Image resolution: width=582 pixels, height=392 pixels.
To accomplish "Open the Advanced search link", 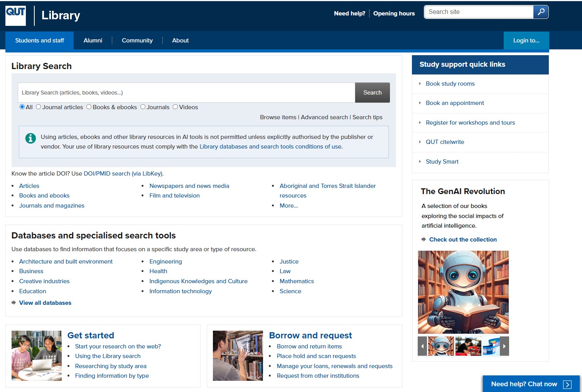I will (x=324, y=117).
